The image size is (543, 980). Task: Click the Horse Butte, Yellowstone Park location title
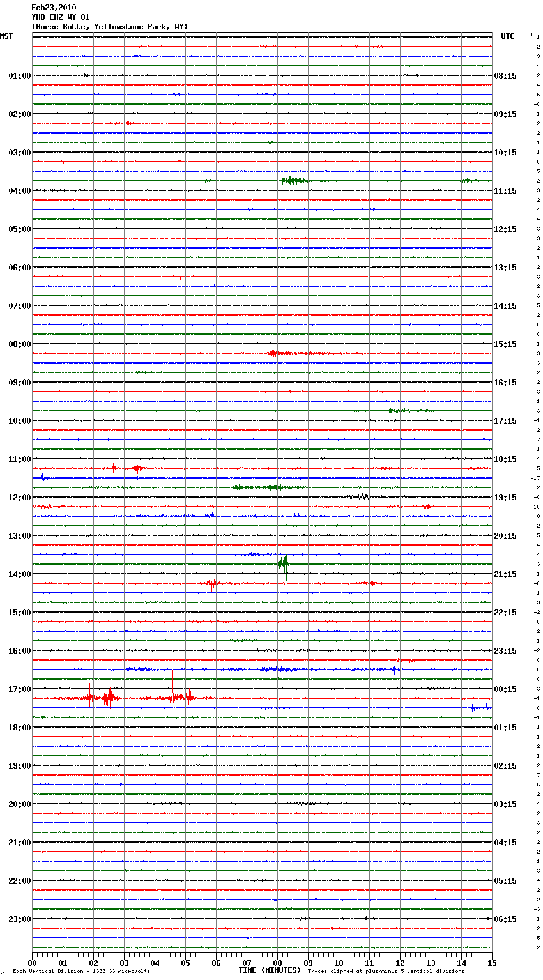coord(110,27)
